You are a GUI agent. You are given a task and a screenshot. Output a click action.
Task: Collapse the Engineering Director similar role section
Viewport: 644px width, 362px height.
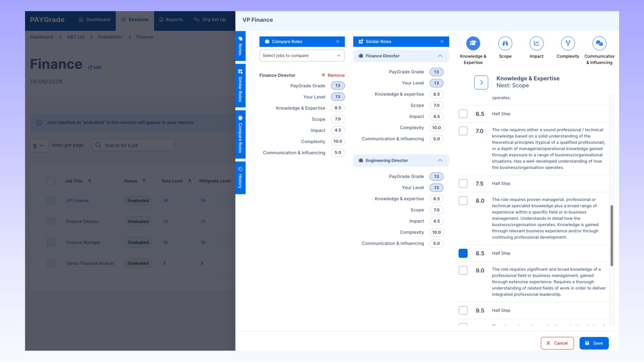point(440,161)
